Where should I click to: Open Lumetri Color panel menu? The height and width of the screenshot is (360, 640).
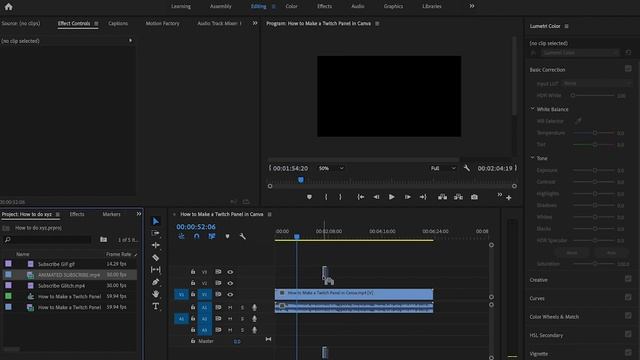click(x=567, y=26)
